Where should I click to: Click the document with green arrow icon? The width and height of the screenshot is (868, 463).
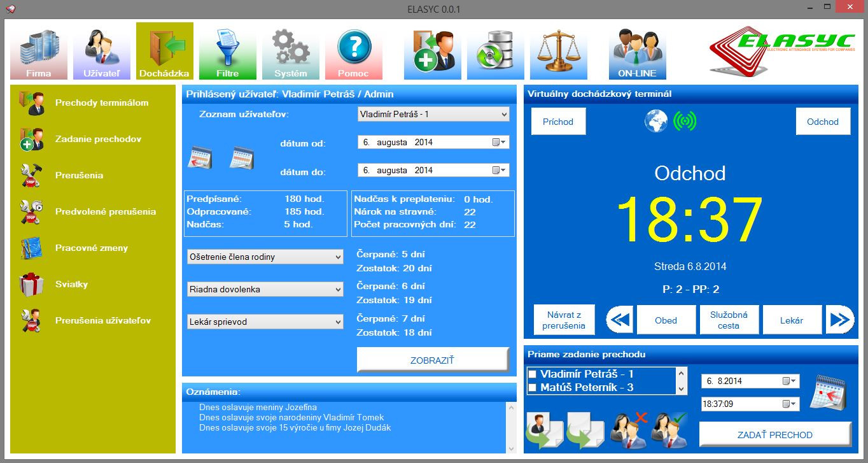(x=585, y=430)
